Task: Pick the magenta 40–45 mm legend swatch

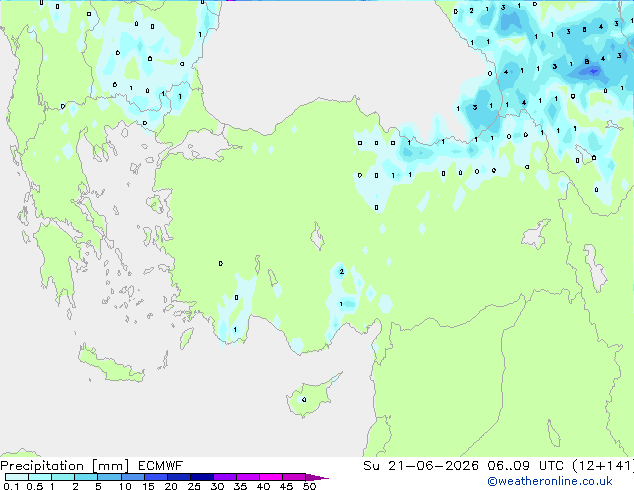Action: pos(271,477)
